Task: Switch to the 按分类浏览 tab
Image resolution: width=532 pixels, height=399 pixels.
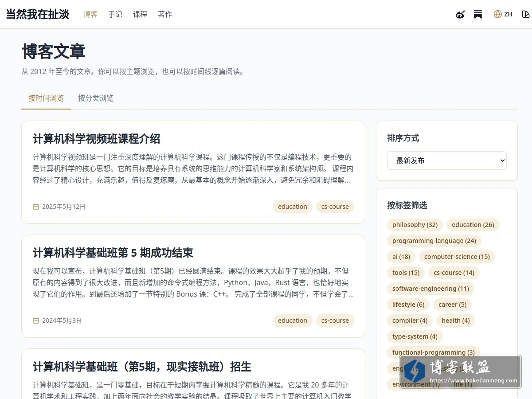Action: (96, 98)
